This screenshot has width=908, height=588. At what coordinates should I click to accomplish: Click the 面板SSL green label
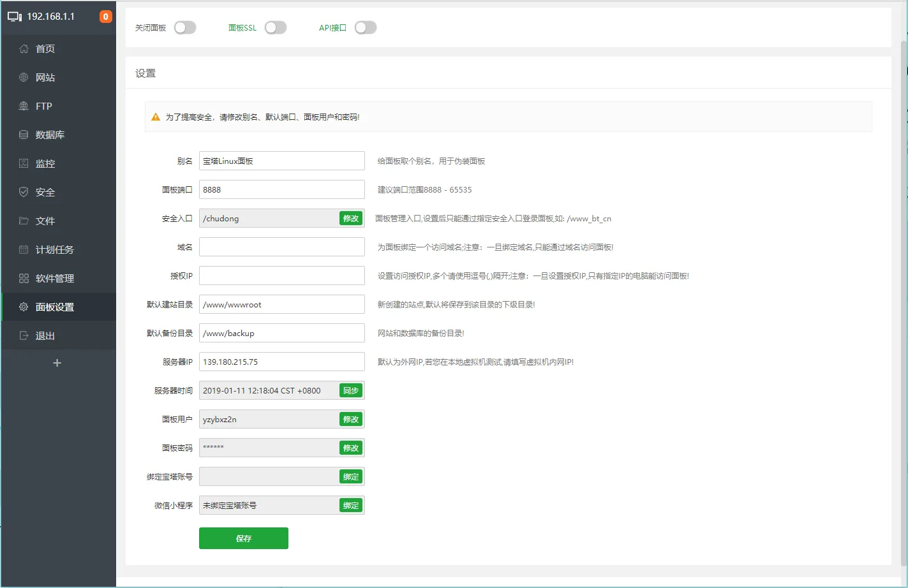[x=242, y=28]
